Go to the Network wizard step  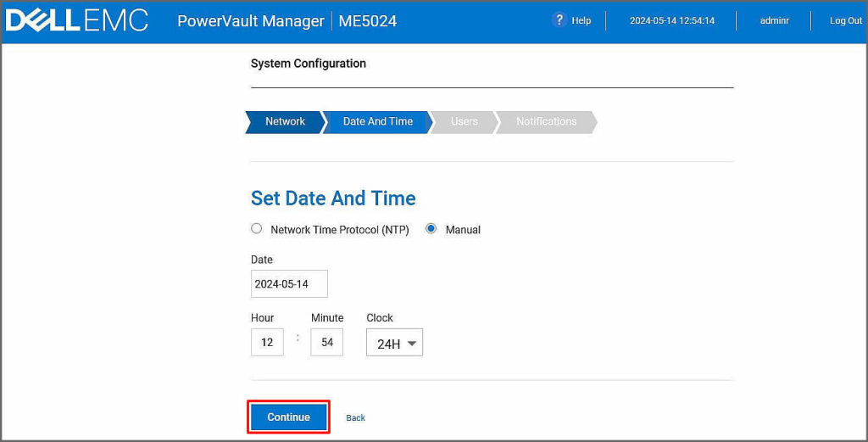pyautogui.click(x=285, y=122)
